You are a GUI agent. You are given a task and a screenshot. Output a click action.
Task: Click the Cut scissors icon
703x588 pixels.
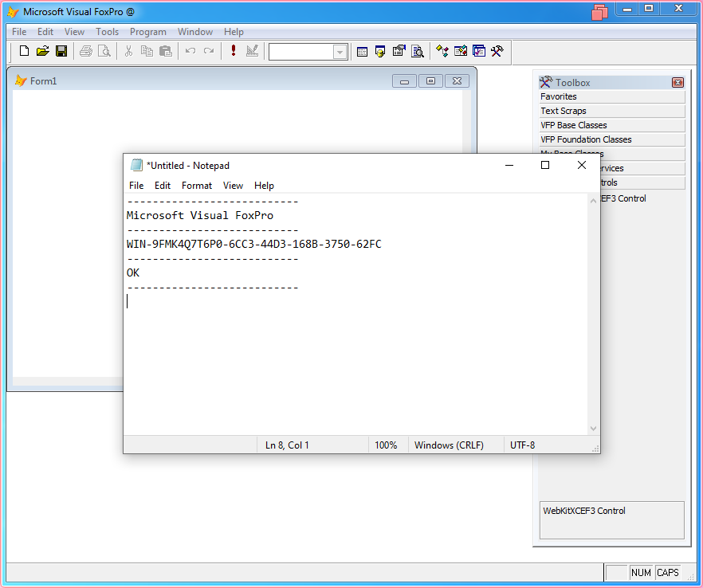pyautogui.click(x=128, y=51)
